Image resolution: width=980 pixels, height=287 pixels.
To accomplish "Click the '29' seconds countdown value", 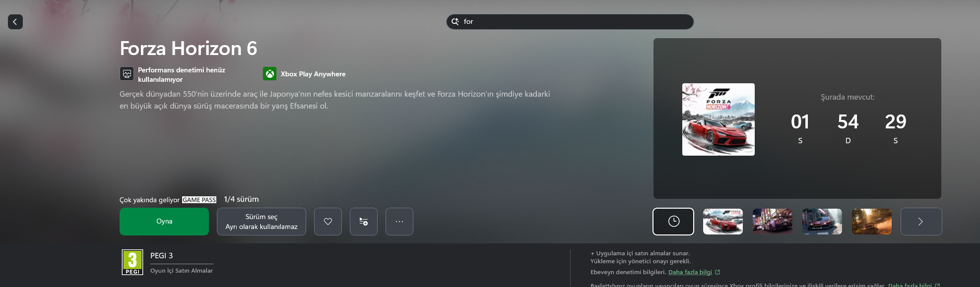I will pos(896,122).
